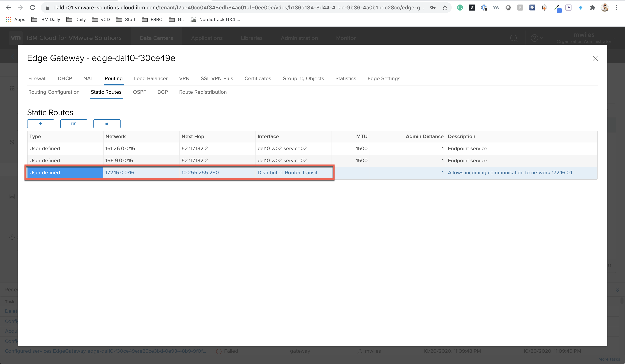Screen dimensions: 625x364
Task: Open the BGP sub-tab
Action: pos(162,92)
